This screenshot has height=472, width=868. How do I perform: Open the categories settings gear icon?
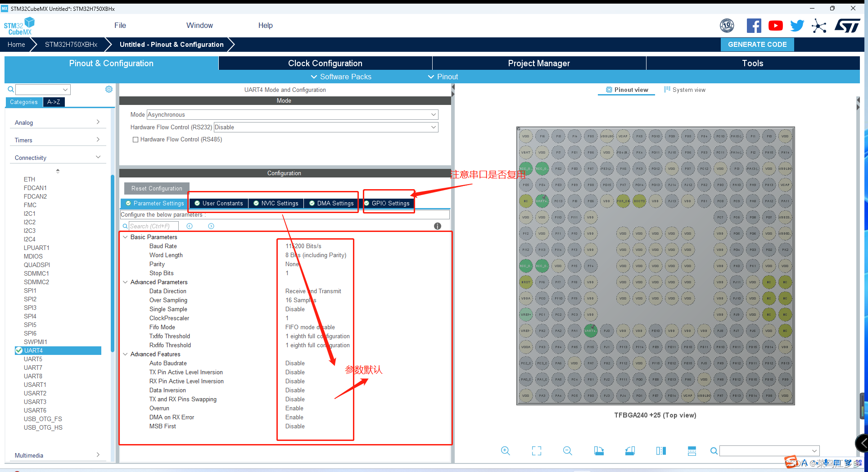tap(108, 89)
